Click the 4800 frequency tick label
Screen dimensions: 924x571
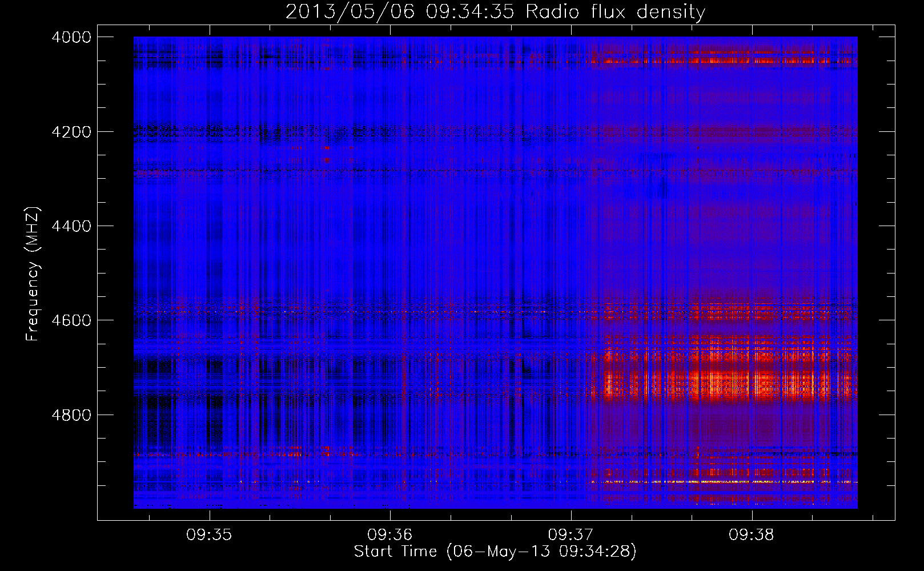(x=71, y=415)
